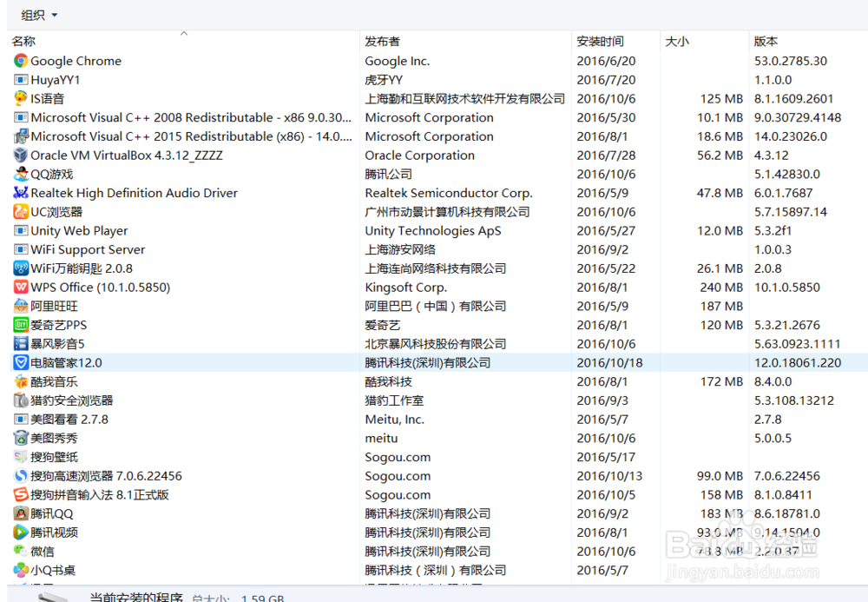Click the Realtek Audio Driver icon

pyautogui.click(x=21, y=193)
